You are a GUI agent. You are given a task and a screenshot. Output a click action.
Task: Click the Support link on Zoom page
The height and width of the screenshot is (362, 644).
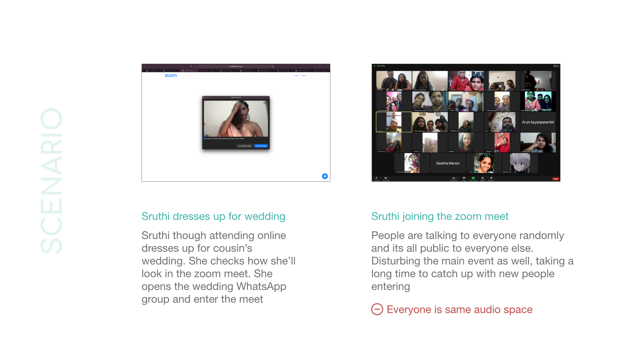297,75
